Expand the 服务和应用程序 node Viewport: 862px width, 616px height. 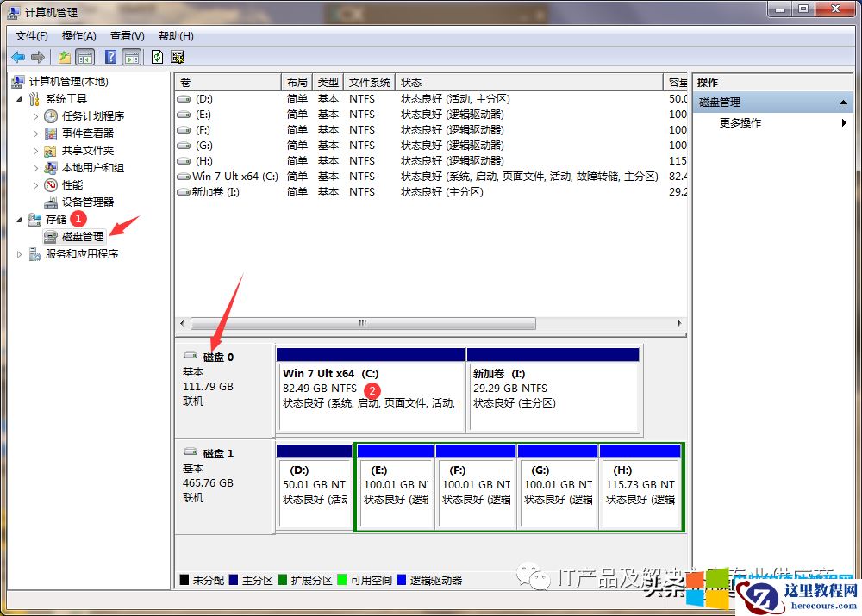[19, 254]
